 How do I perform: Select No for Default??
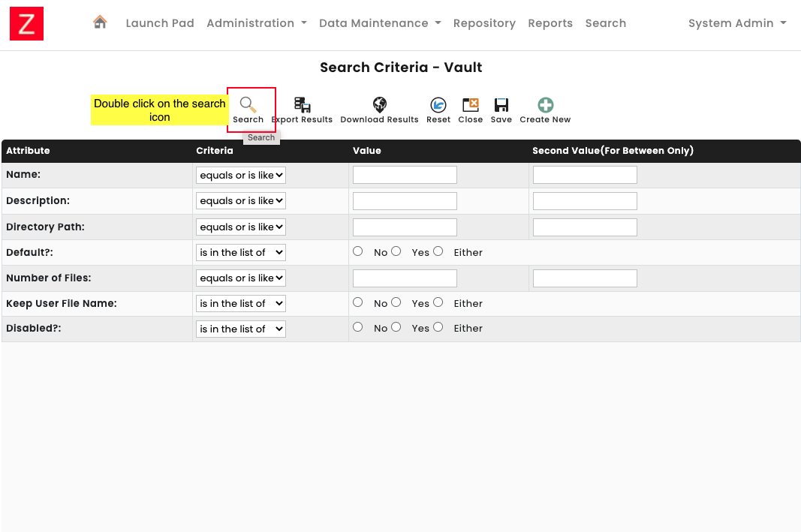pos(357,251)
